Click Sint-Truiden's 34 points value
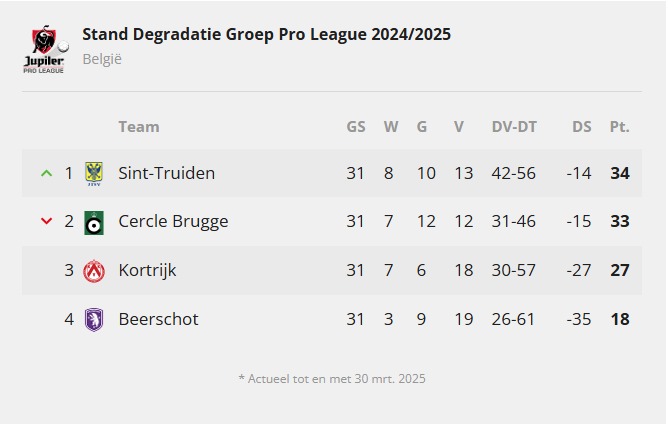The height and width of the screenshot is (424, 668). 620,173
